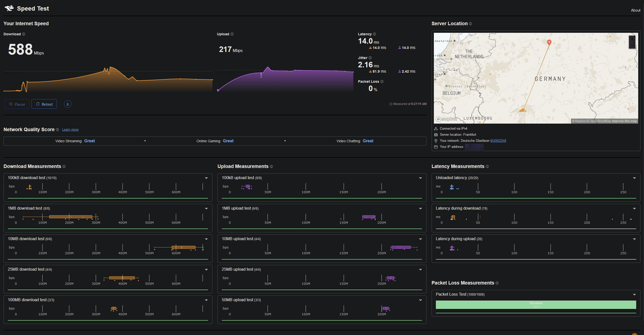
Task: Click the purple upload speed graph
Action: coord(285,79)
